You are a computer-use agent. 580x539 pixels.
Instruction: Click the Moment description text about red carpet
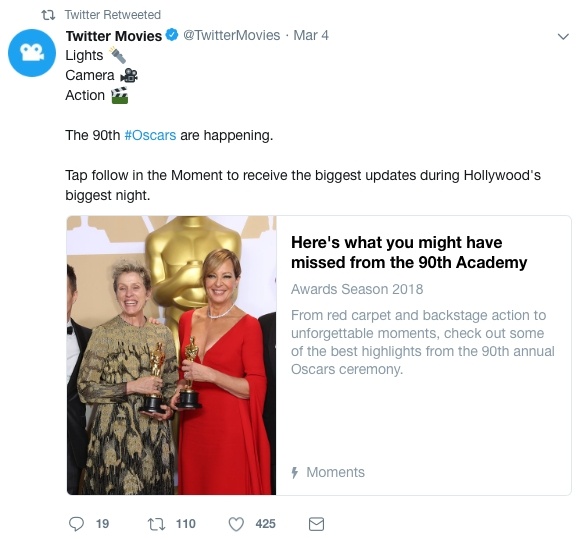pos(423,342)
